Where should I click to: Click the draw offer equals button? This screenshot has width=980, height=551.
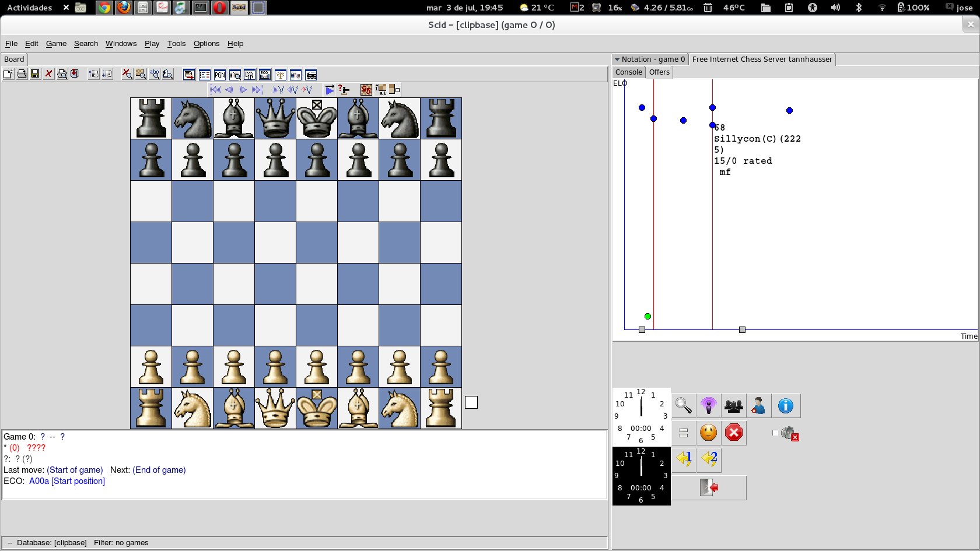click(x=683, y=433)
